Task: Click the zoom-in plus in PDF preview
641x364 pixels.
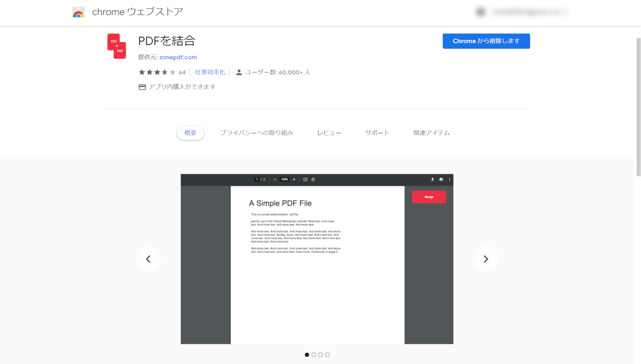Action: point(294,179)
